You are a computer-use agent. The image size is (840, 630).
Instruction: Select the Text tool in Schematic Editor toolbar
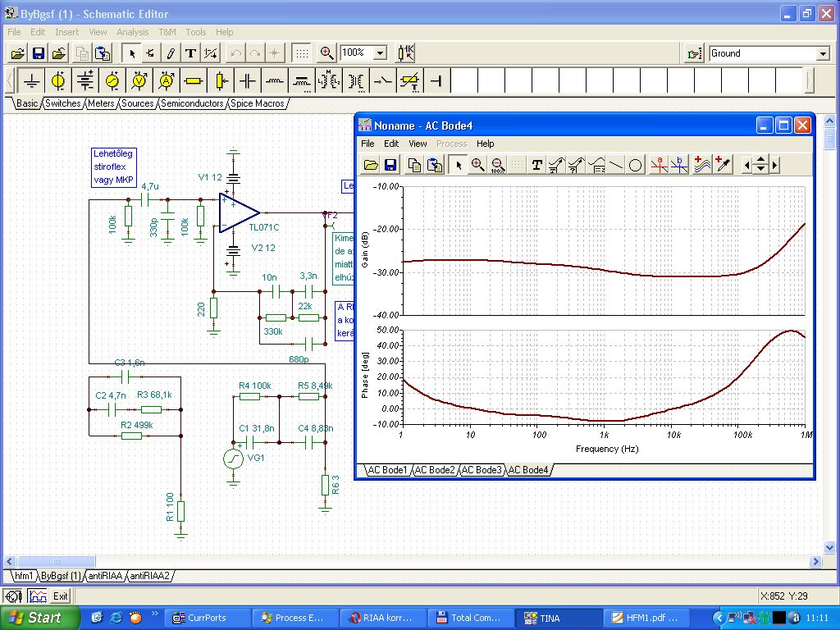pos(190,53)
